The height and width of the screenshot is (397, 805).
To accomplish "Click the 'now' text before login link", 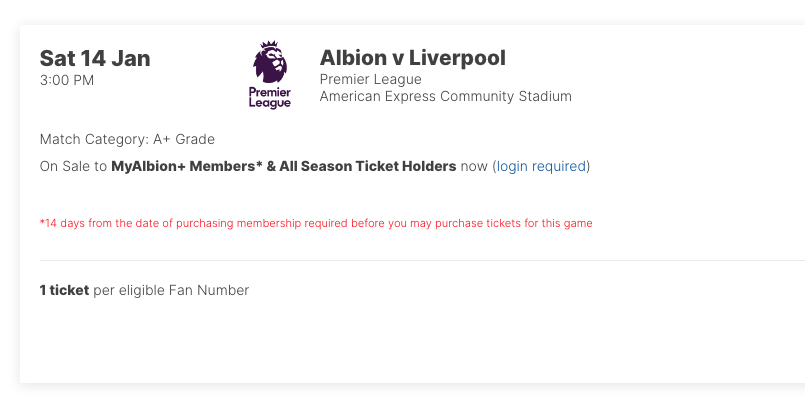I will 474,167.
